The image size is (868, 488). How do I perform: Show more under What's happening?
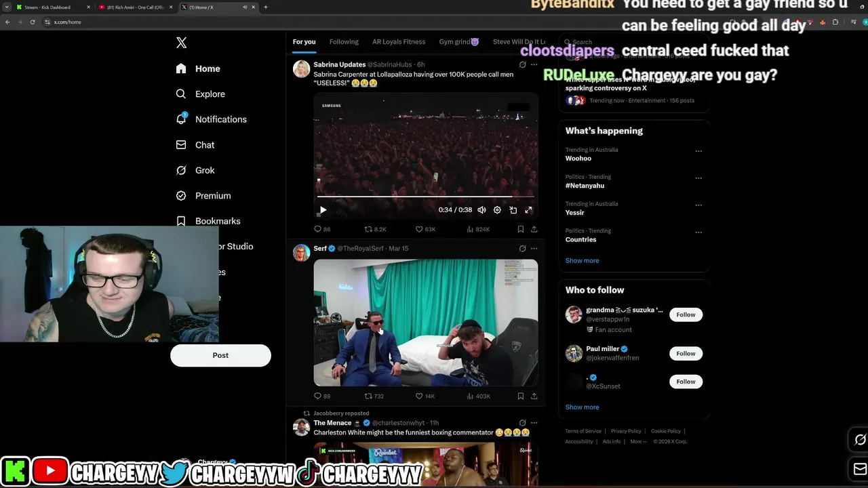[x=582, y=261]
